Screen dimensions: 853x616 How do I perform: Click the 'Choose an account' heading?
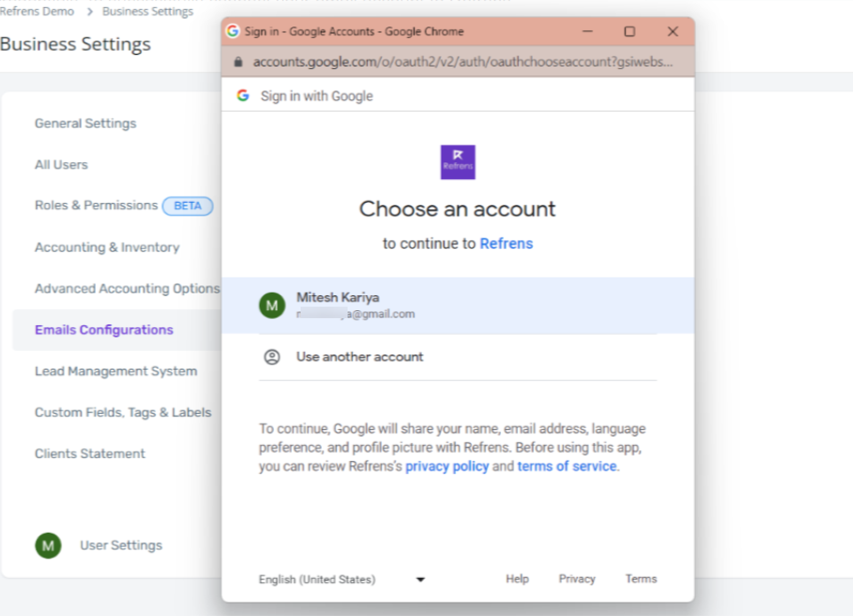tap(458, 209)
